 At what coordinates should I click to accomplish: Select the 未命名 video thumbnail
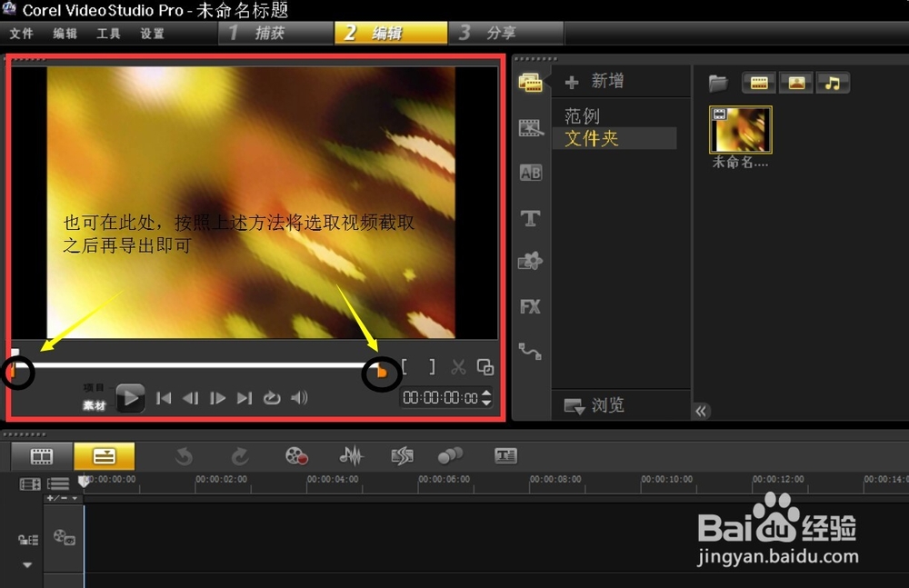point(740,130)
